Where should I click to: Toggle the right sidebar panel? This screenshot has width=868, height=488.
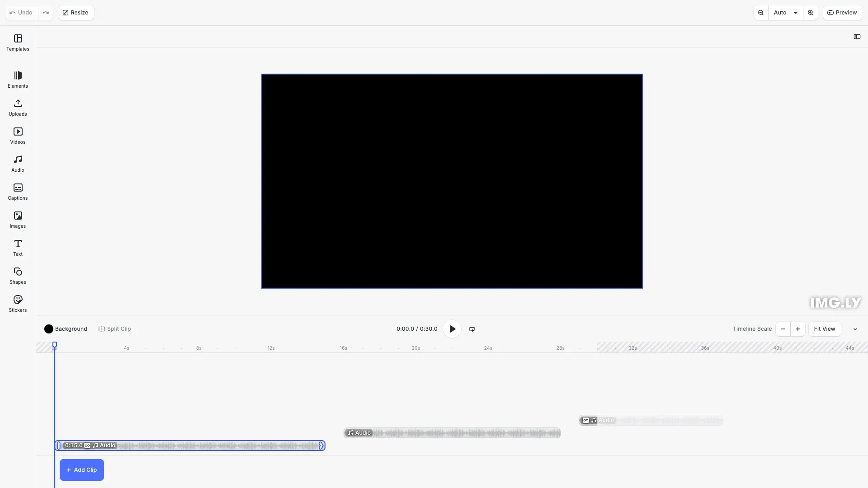click(x=857, y=37)
